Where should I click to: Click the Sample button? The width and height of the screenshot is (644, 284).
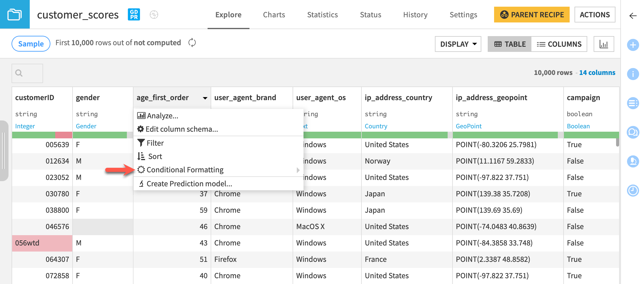[x=31, y=44]
